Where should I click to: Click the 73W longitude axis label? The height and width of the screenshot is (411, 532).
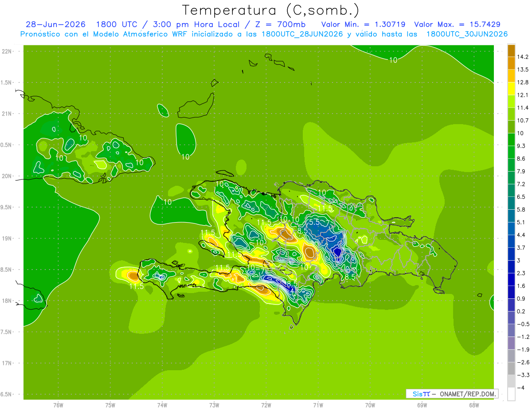coord(214,405)
